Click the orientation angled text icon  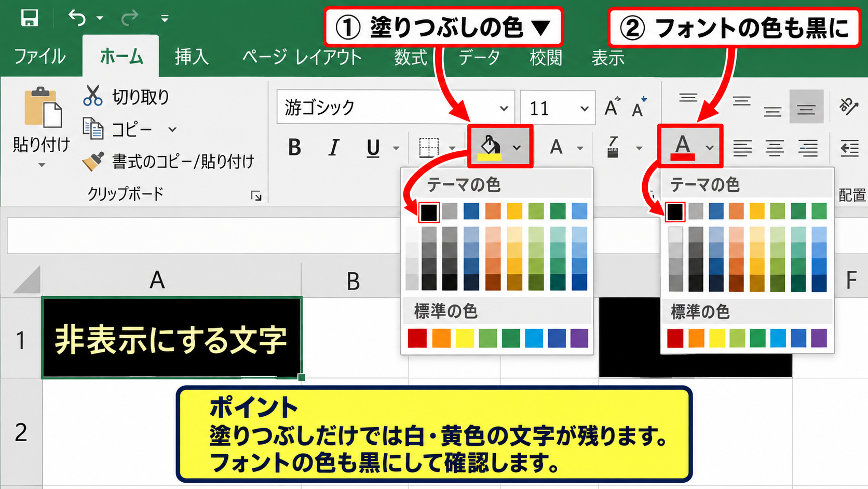tap(849, 106)
